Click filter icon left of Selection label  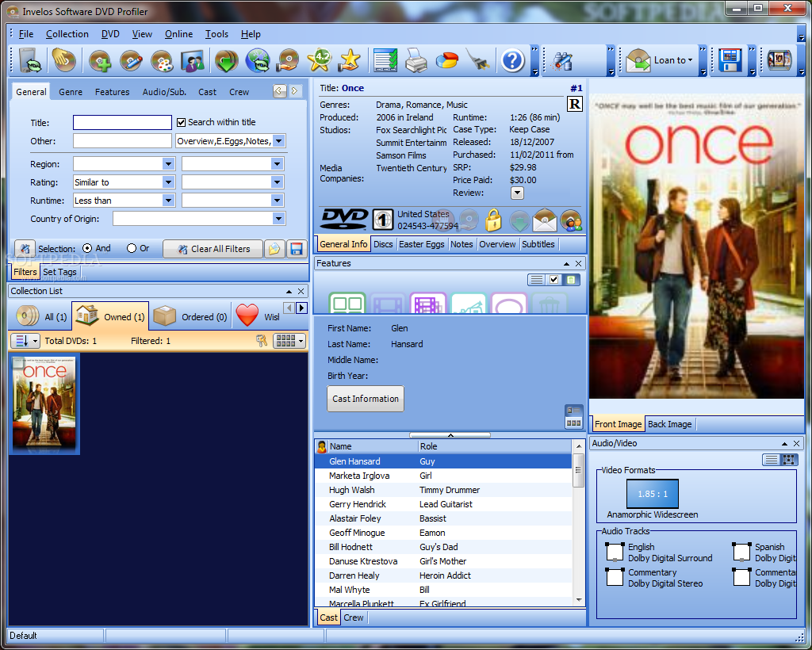25,249
